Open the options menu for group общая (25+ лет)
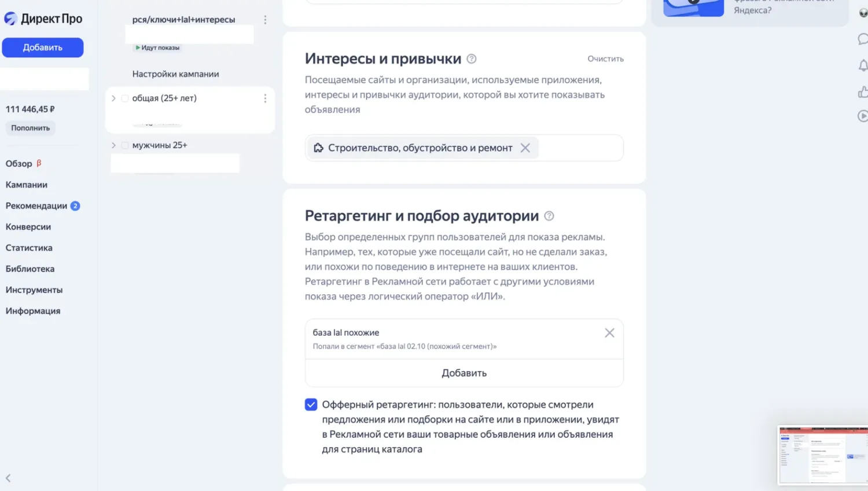 (265, 98)
